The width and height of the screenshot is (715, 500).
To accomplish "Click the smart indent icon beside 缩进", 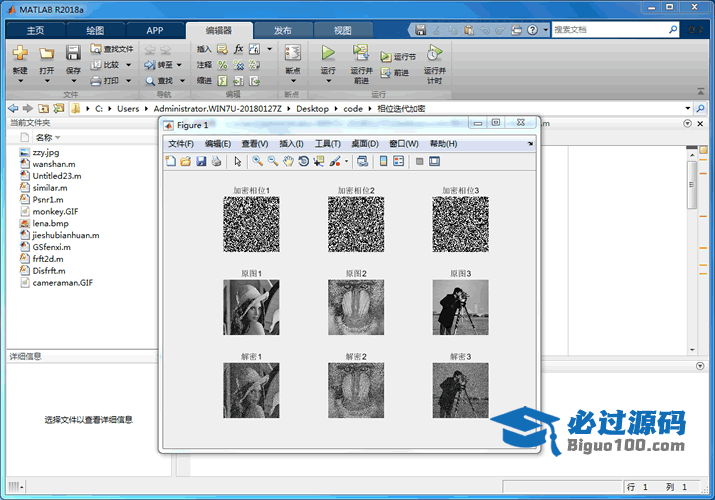I will tap(222, 81).
